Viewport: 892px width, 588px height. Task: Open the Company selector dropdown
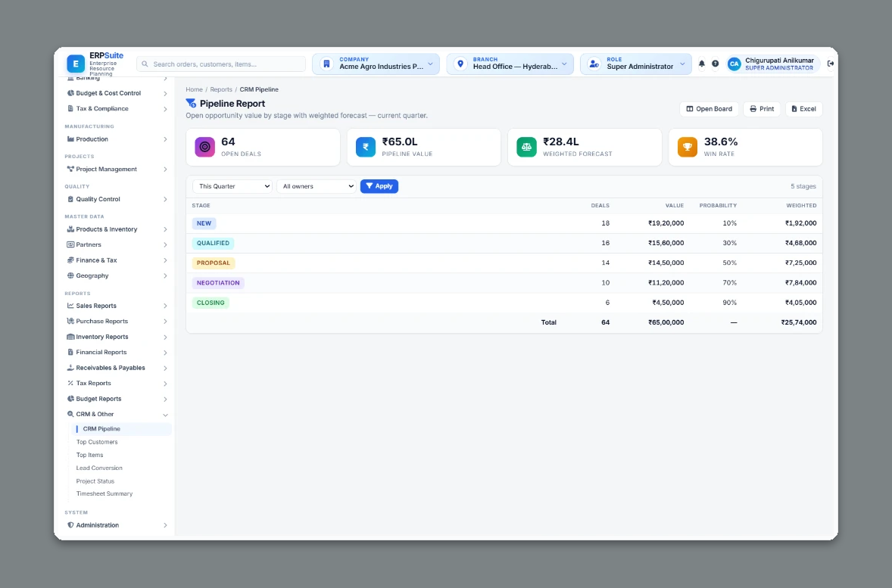click(x=376, y=64)
